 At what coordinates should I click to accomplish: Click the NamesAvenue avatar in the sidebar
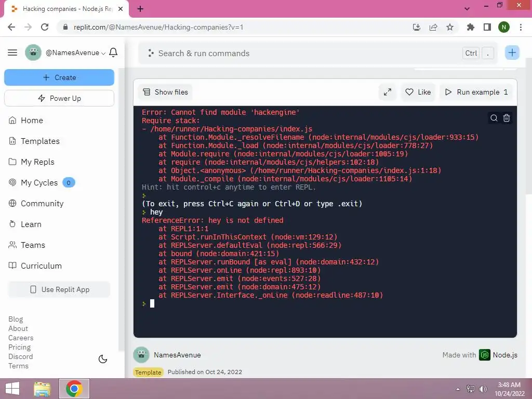33,52
